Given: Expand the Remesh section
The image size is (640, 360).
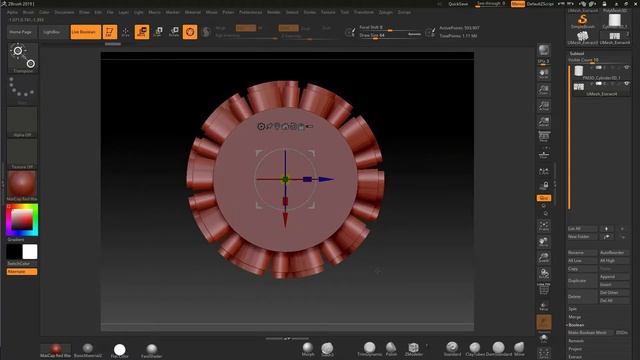Looking at the screenshot, I should 576,341.
